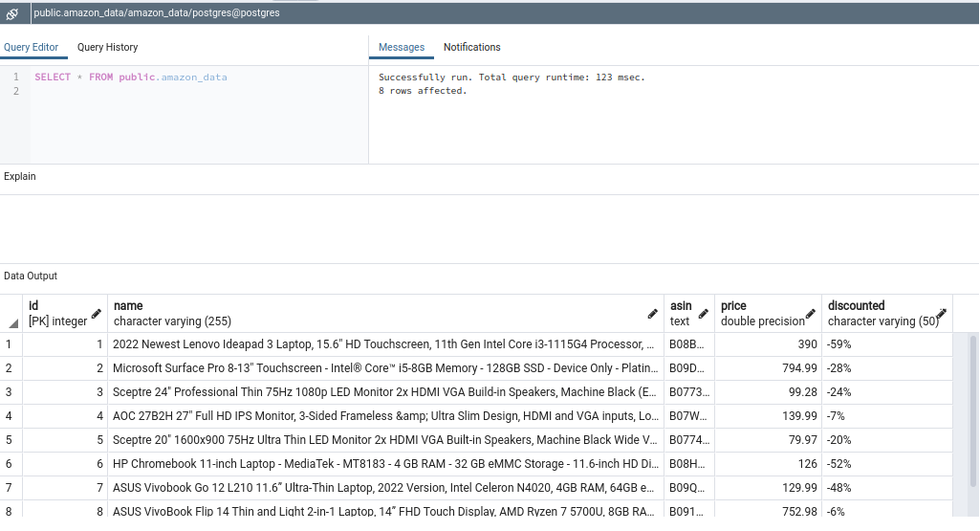Click the price cell 99.28
The width and height of the screenshot is (980, 531).
click(768, 392)
